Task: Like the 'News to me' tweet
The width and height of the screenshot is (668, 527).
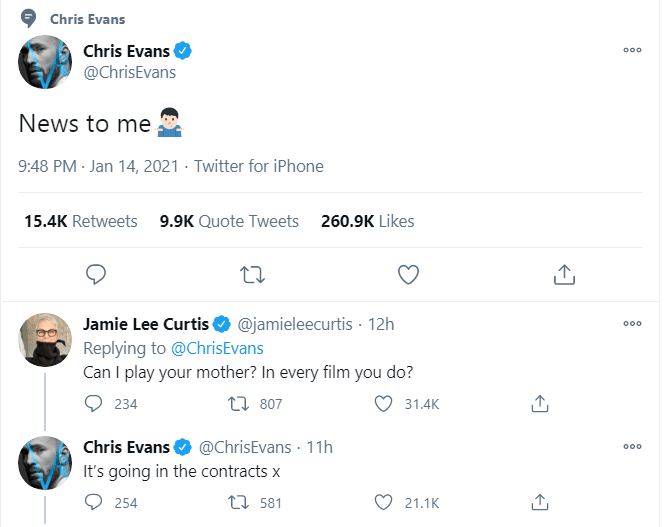Action: 407,273
